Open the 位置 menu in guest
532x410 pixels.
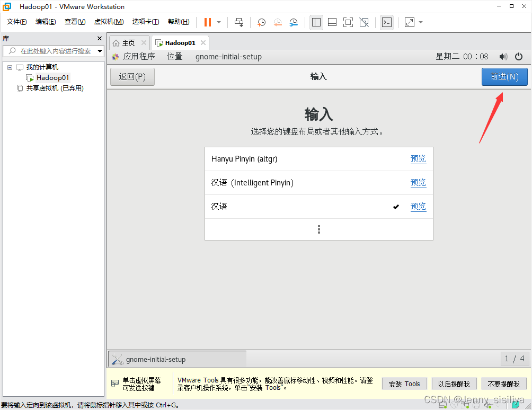pyautogui.click(x=175, y=57)
